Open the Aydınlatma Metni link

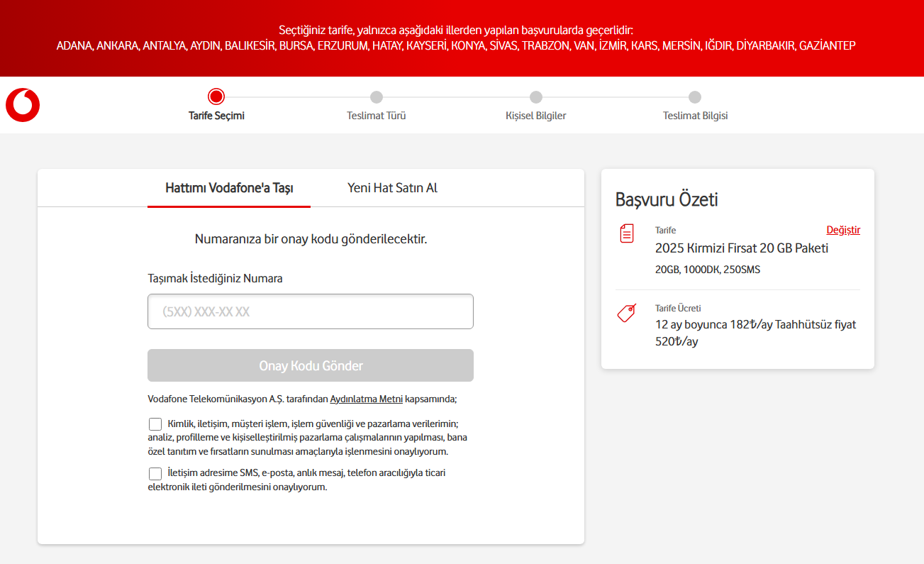coord(367,399)
